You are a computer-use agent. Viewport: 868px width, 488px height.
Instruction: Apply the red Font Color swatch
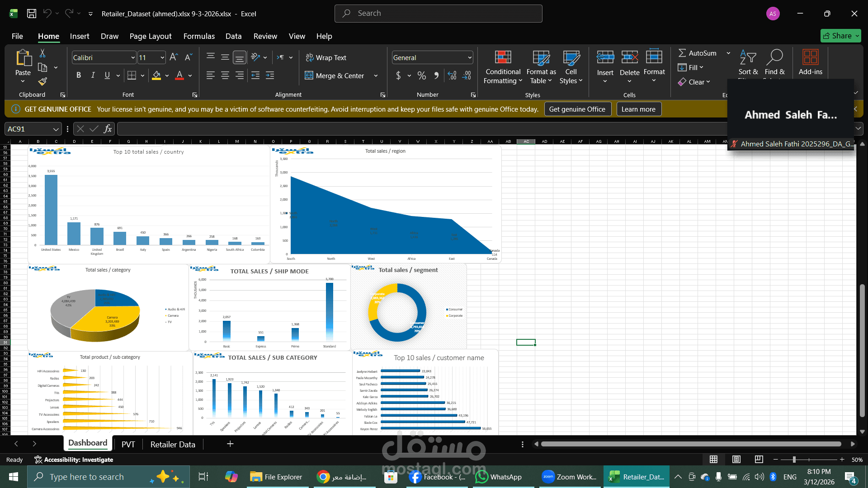coord(179,75)
